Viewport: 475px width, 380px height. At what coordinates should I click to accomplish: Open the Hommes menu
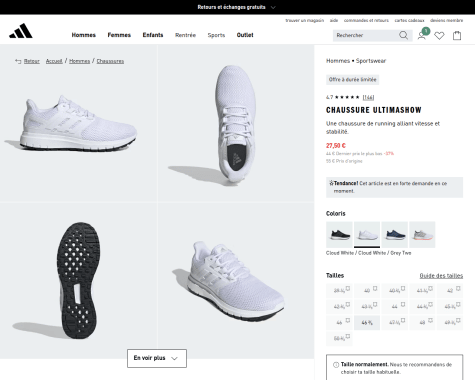[84, 35]
